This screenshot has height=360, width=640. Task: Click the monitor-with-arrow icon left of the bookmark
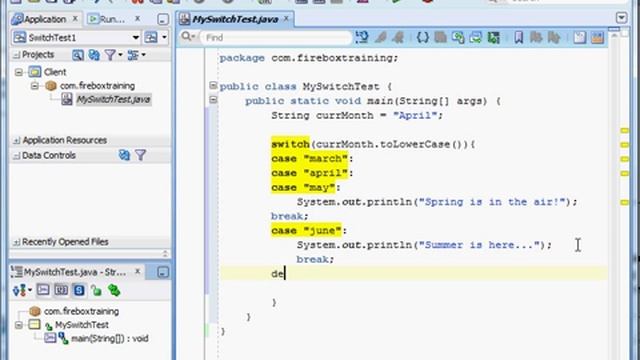click(x=476, y=38)
